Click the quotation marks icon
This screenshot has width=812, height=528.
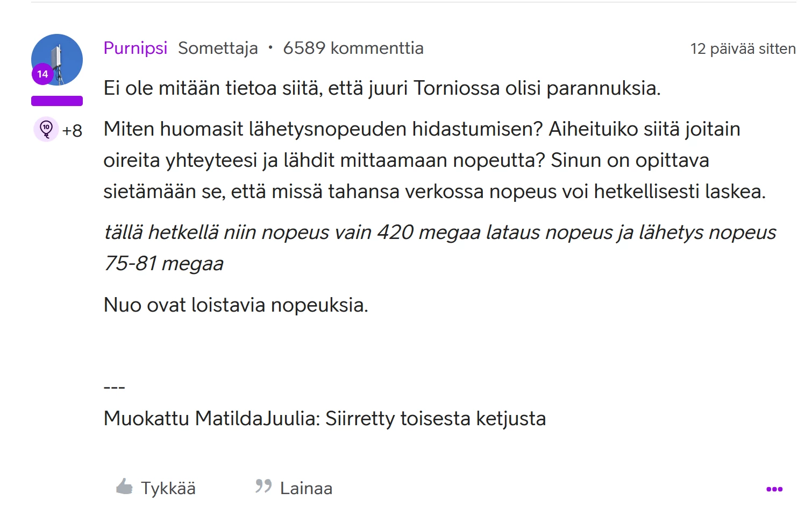tap(263, 487)
